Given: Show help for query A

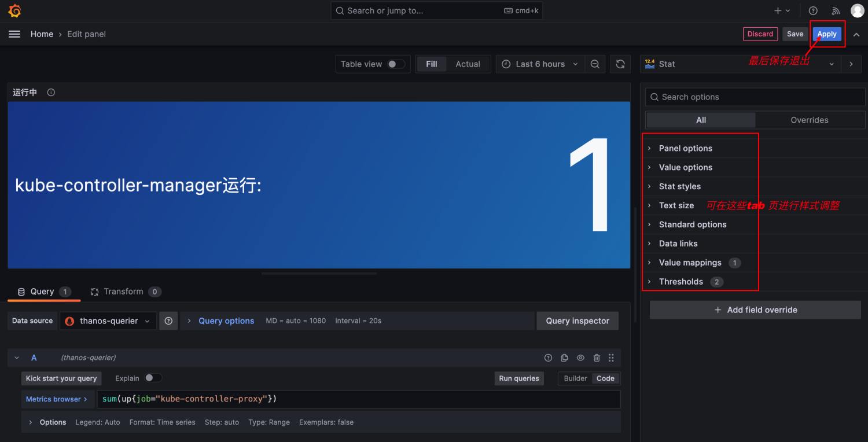Looking at the screenshot, I should [549, 358].
